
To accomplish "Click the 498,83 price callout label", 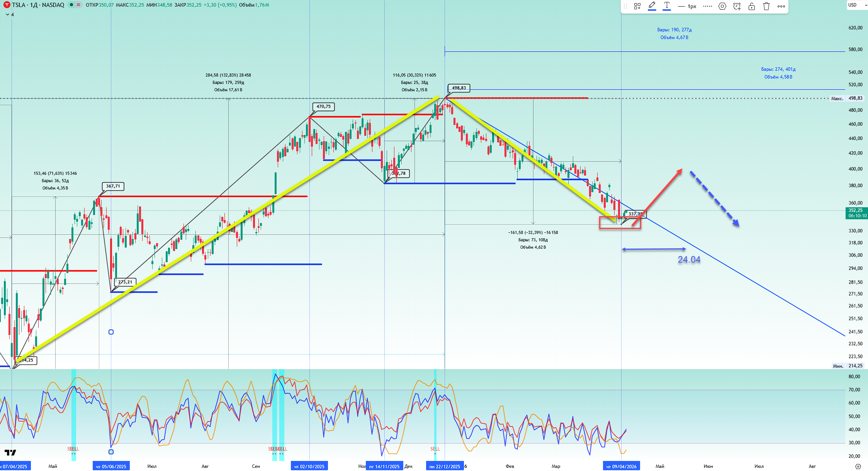I will (459, 88).
